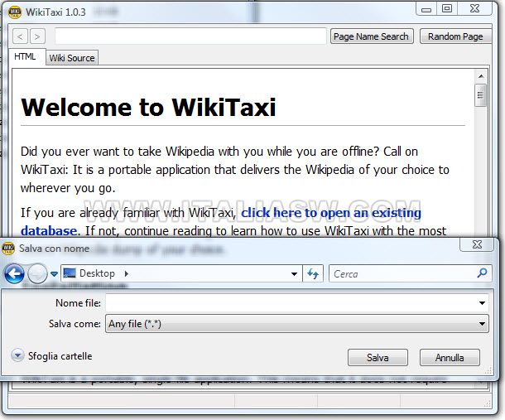Click the WikiTaxi page name input box
Viewport: 505px width, 420px height.
pos(190,36)
